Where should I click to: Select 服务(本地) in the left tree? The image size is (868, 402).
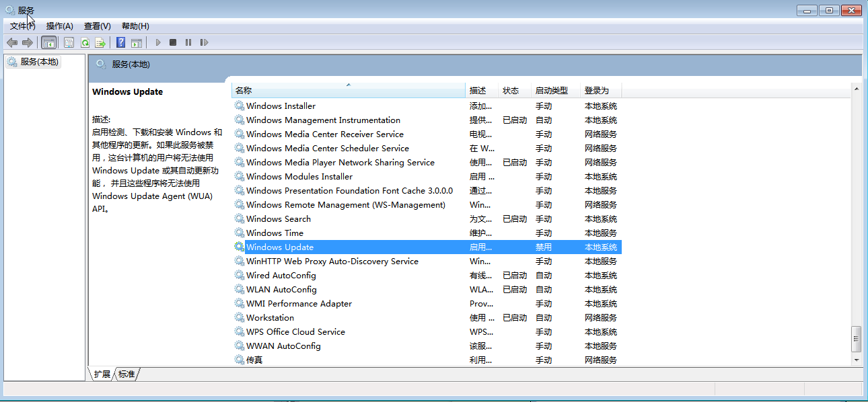39,62
